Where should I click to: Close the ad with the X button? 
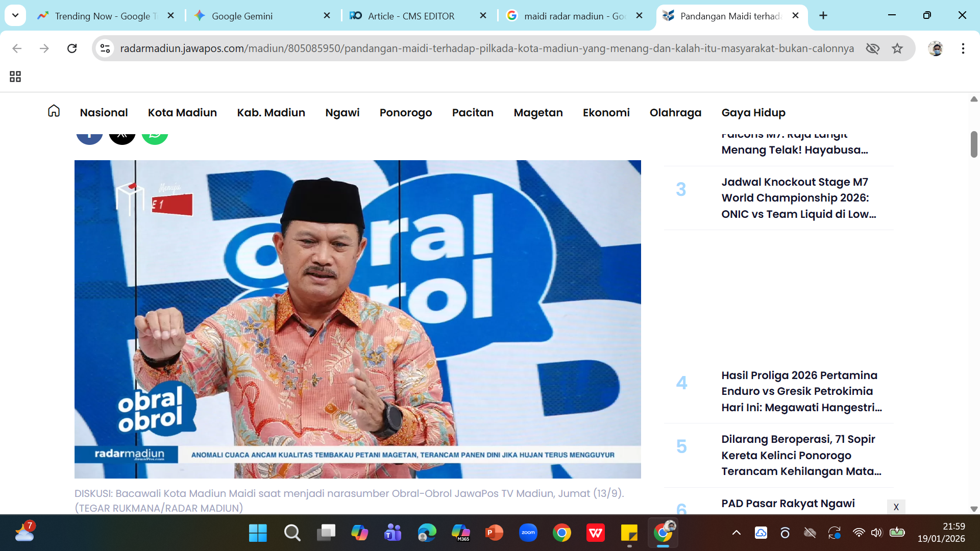tap(896, 507)
